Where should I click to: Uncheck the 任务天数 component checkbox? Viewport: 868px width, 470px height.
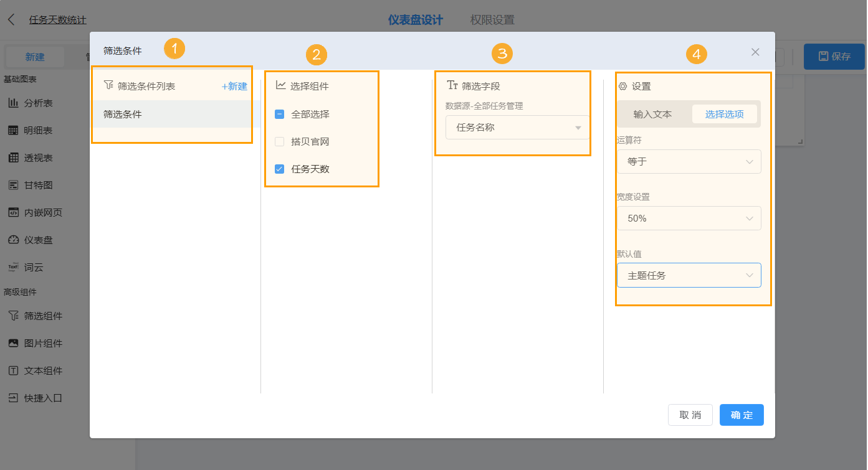(x=279, y=168)
